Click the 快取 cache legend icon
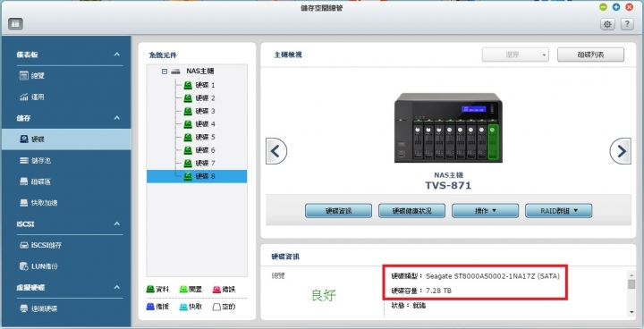644x329 pixels. [x=183, y=307]
